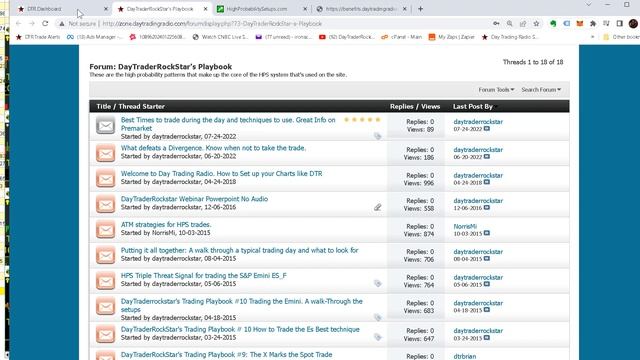Open the Ads Manager bookmark
640x360 pixels.
point(95,37)
